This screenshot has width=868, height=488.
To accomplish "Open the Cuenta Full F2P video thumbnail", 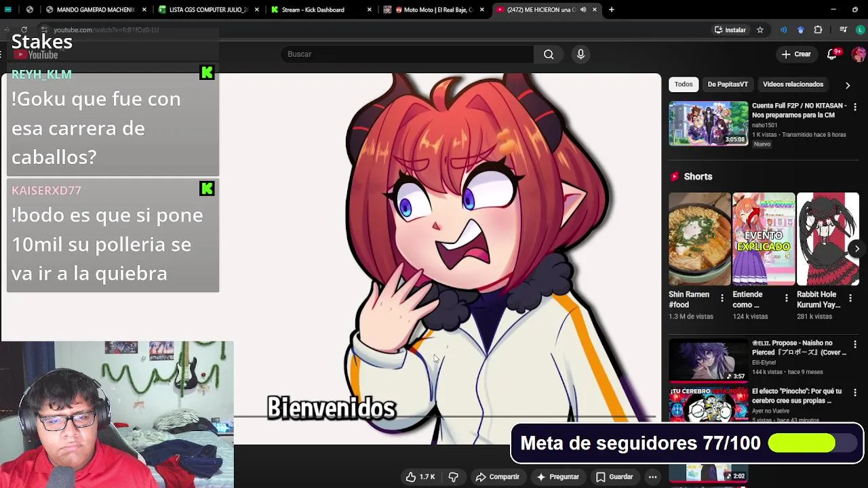I will (709, 123).
